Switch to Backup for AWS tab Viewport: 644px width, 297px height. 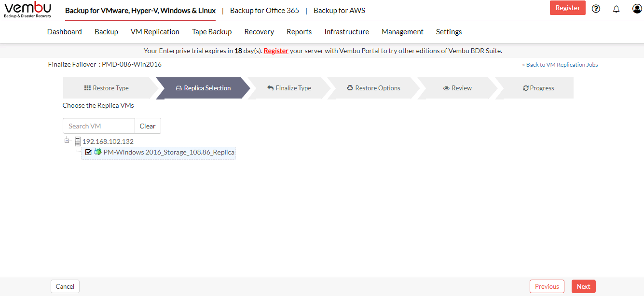pyautogui.click(x=340, y=10)
